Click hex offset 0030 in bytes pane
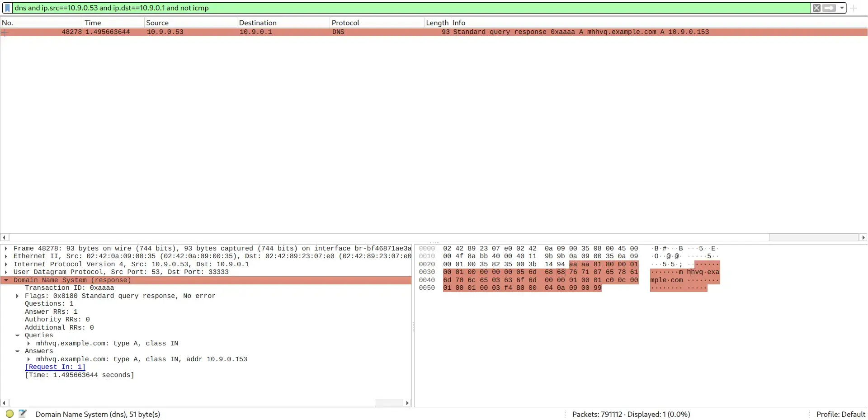 [x=427, y=272]
